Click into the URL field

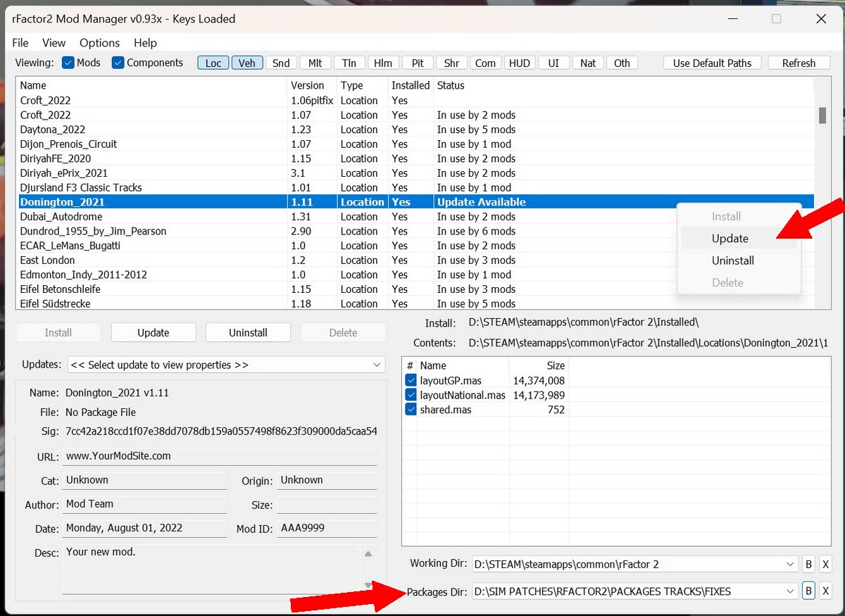tap(220, 456)
